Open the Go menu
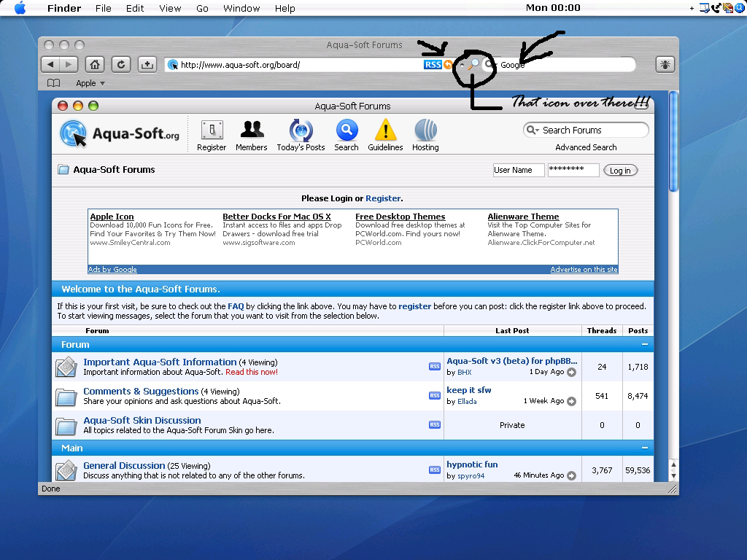Image resolution: width=747 pixels, height=560 pixels. [203, 8]
